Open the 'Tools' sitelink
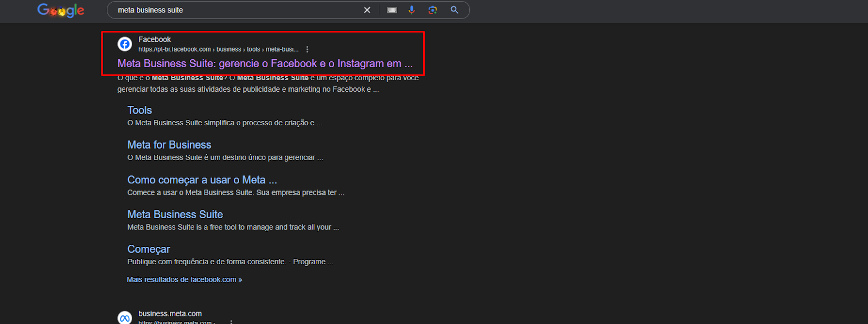This screenshot has width=868, height=324. (x=139, y=110)
